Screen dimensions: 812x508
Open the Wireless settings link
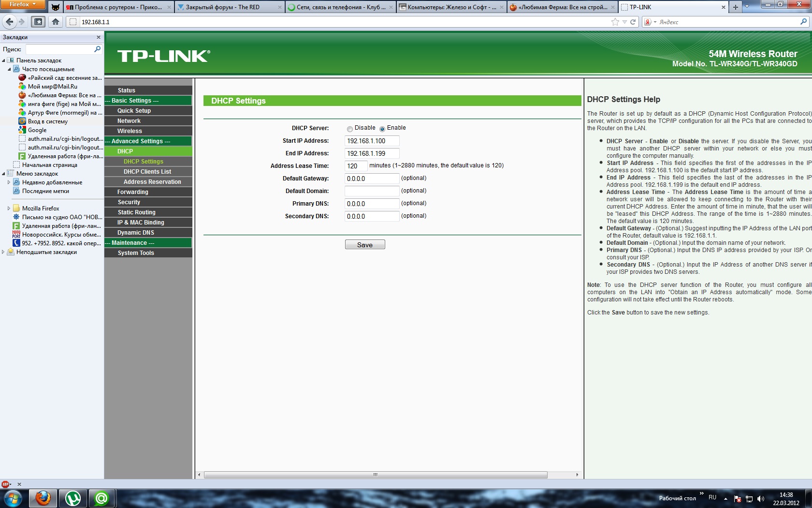[x=130, y=131]
